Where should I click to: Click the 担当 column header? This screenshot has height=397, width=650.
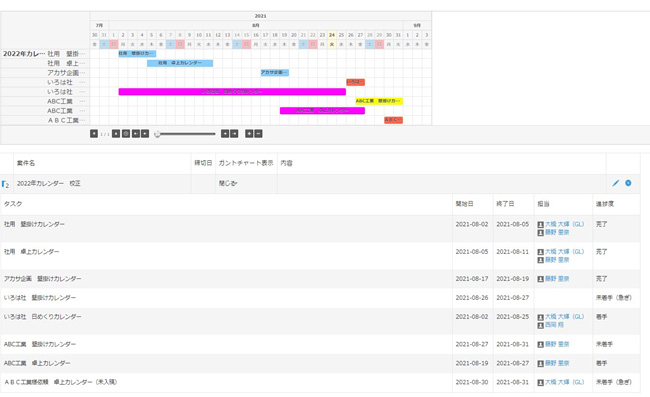point(543,204)
